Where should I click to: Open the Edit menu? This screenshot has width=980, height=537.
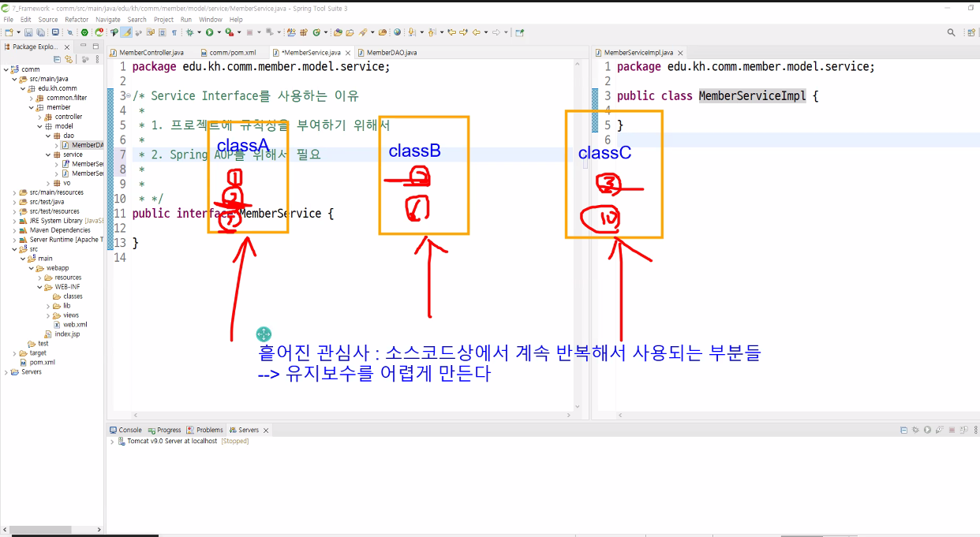click(x=26, y=19)
